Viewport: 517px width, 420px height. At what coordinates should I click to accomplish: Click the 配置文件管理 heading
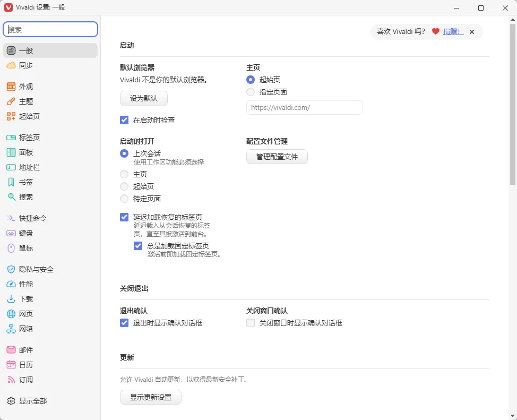point(267,141)
